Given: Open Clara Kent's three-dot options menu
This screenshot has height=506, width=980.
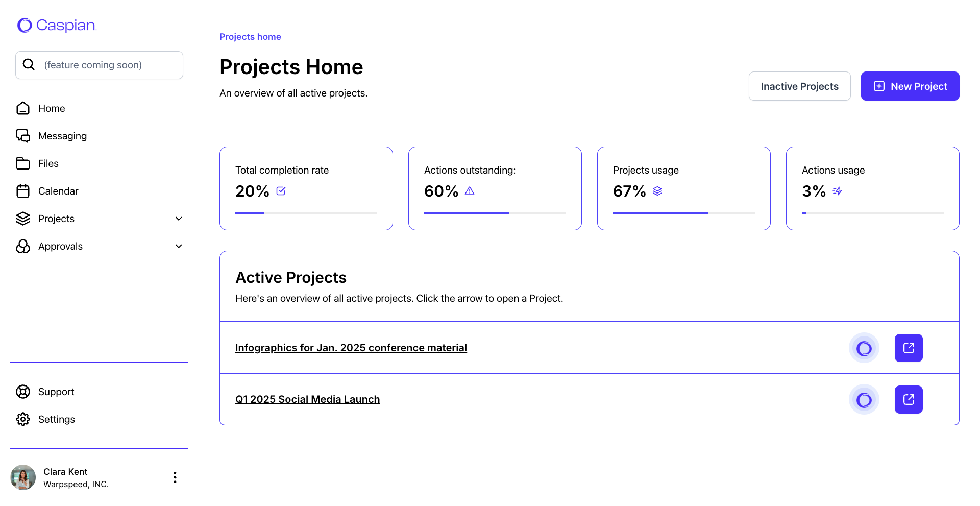Looking at the screenshot, I should [x=175, y=477].
